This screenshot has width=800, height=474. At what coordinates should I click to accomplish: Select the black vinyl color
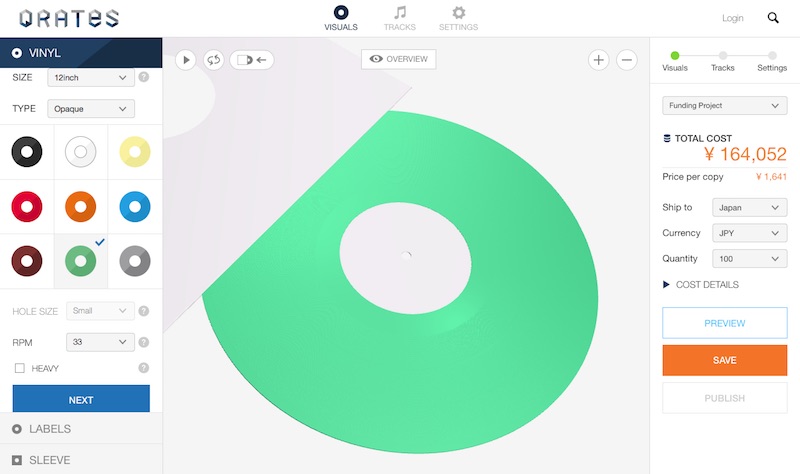[x=27, y=152]
